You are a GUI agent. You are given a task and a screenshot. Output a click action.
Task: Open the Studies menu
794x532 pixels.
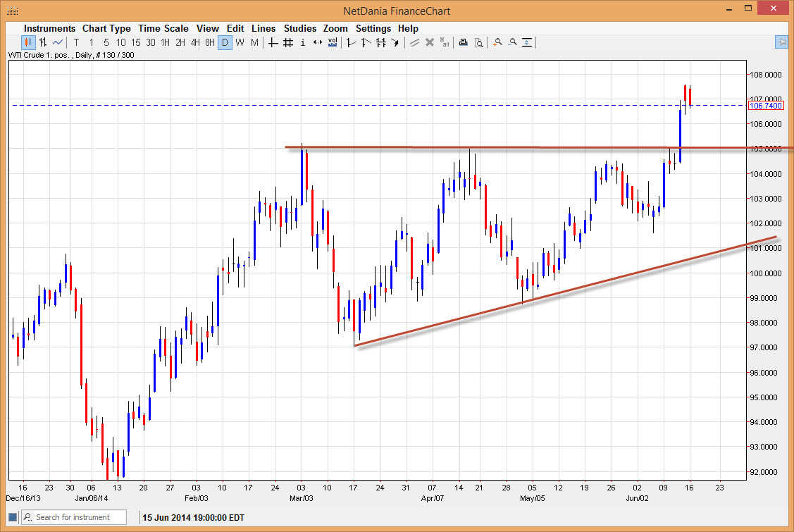coord(300,28)
